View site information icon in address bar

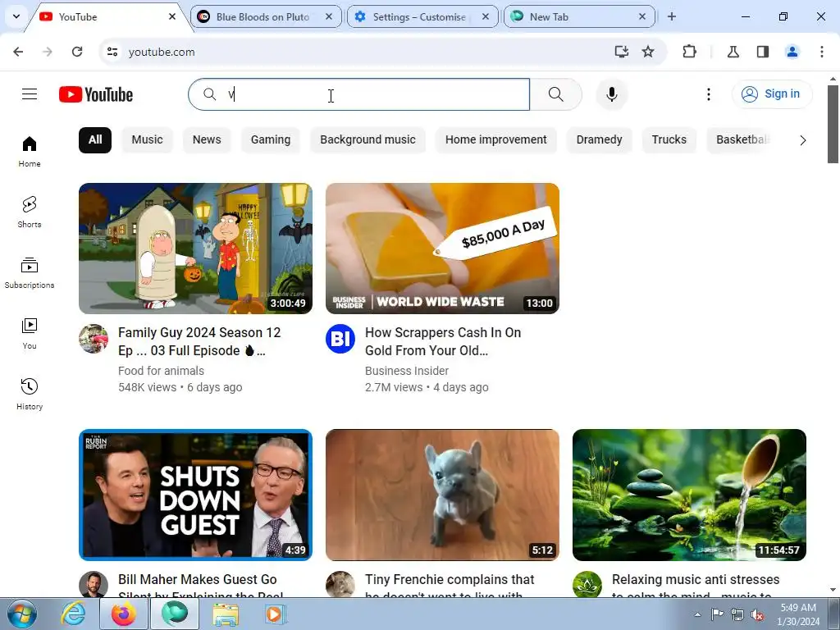click(112, 52)
